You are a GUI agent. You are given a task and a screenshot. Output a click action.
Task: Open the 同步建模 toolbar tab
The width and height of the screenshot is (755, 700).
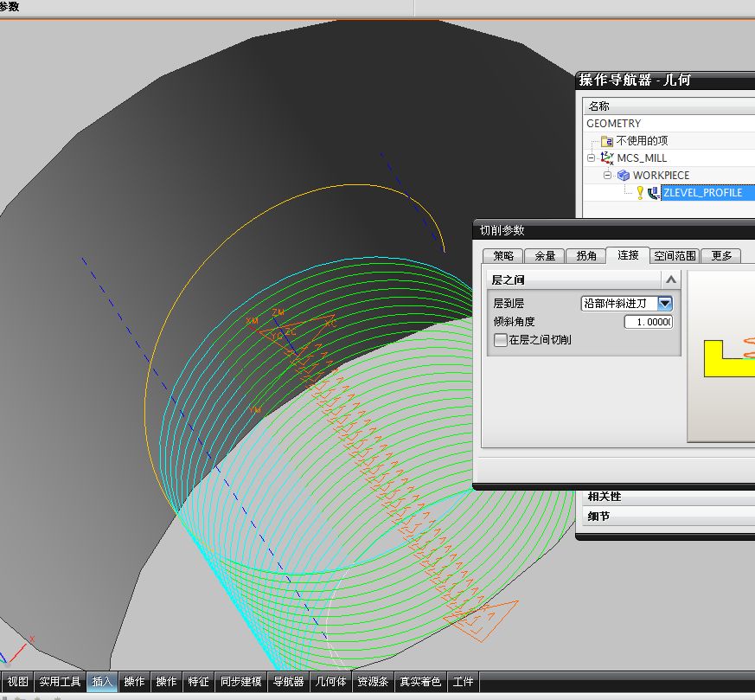click(240, 681)
